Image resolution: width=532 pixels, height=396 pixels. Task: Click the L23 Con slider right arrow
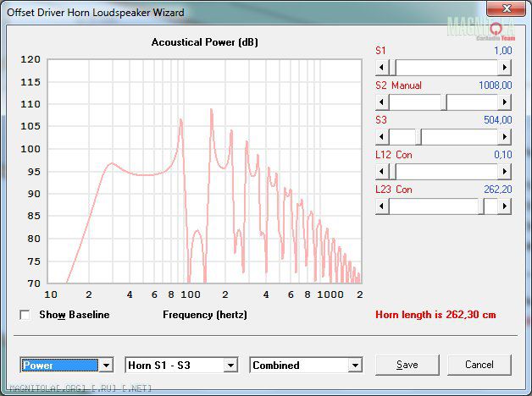[505, 206]
